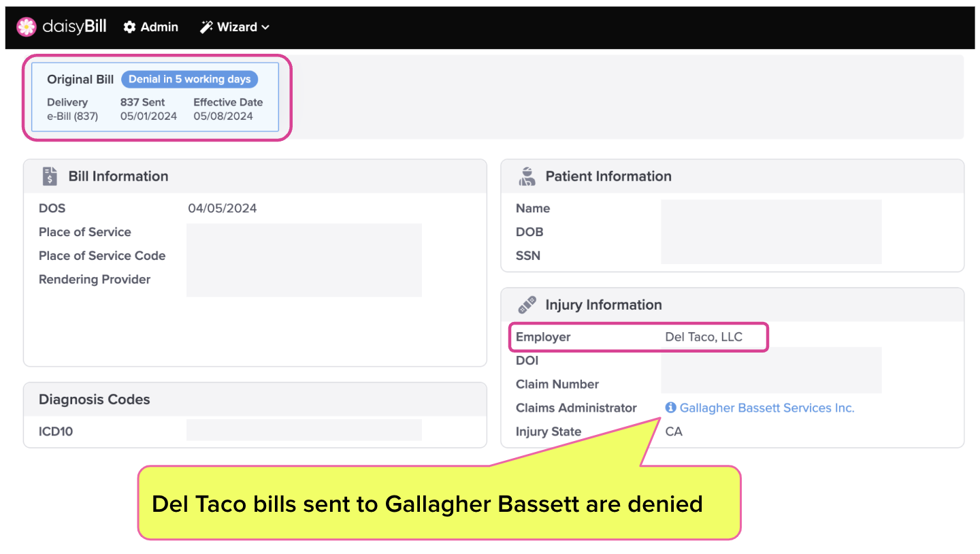The image size is (980, 554).
Task: Click the DOS date 04/05/2024
Action: (223, 208)
